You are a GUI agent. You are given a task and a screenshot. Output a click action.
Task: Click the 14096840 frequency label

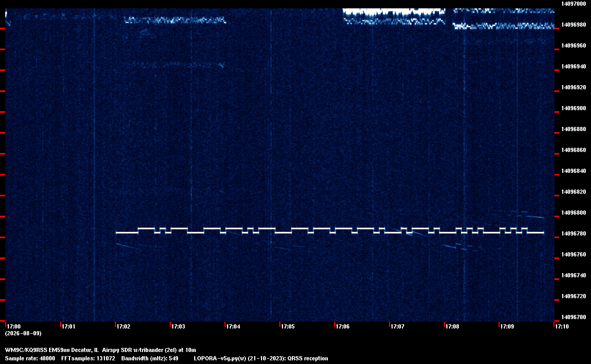click(574, 171)
